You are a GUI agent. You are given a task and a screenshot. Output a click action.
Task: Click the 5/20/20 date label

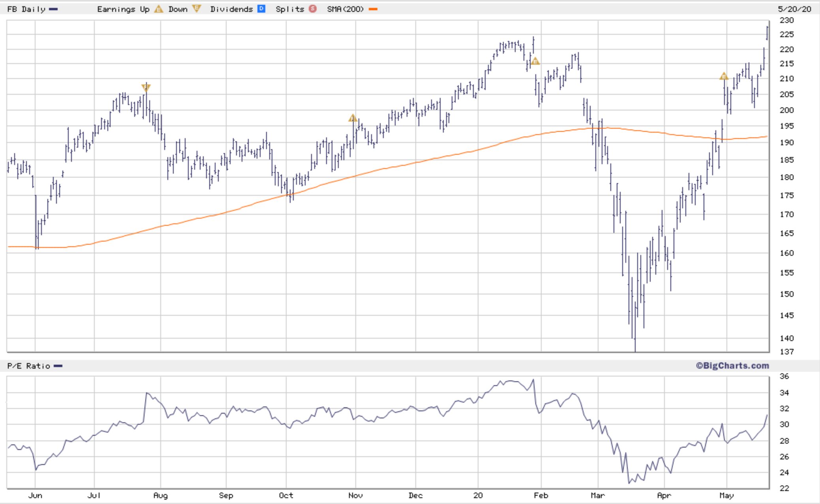pos(794,9)
